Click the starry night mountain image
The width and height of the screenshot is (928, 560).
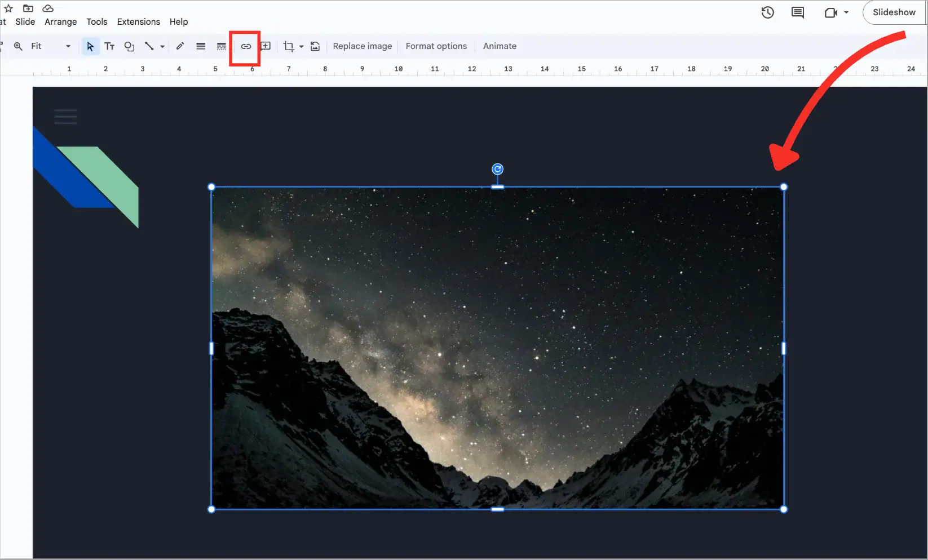pos(497,348)
